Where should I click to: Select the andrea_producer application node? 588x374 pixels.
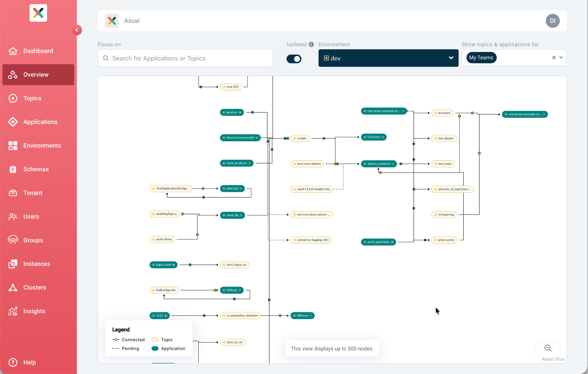pyautogui.click(x=379, y=164)
